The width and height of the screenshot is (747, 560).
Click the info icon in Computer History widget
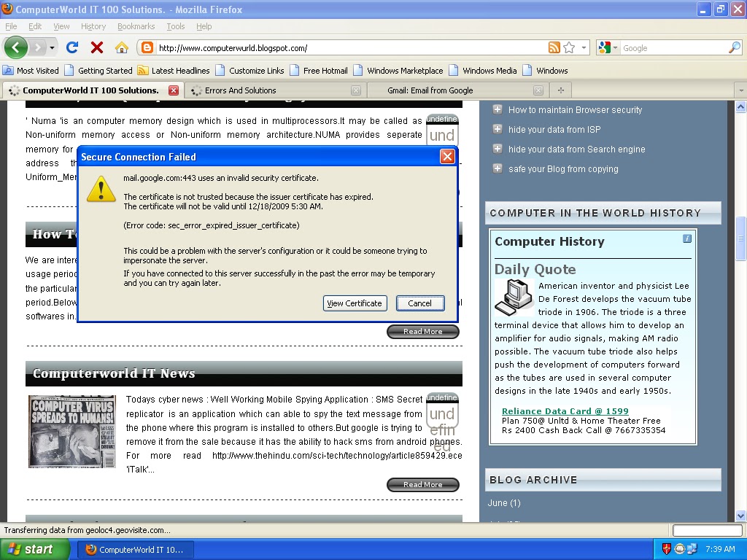click(687, 238)
